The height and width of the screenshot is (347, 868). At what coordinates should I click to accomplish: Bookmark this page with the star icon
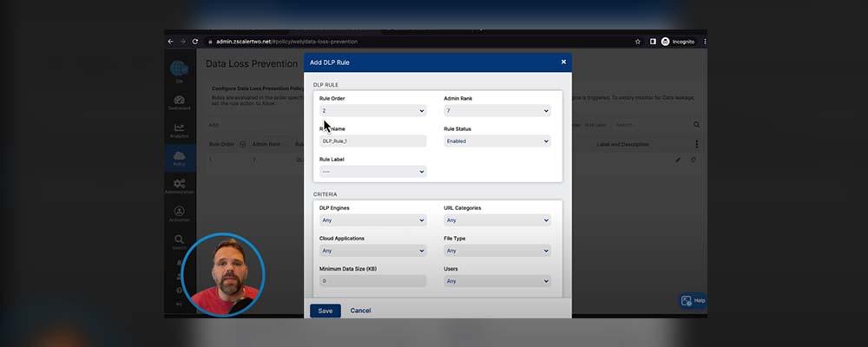pos(638,42)
